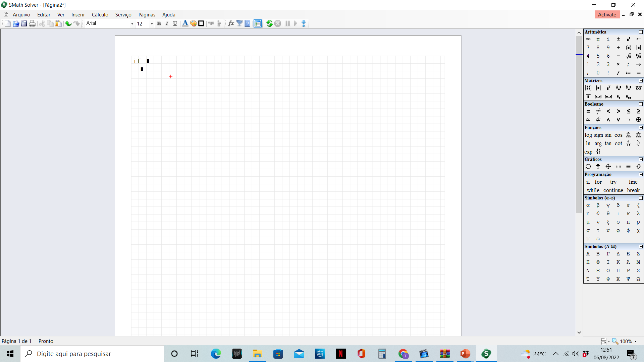644x362 pixels.
Task: Insert the square root operator
Action: pyautogui.click(x=628, y=56)
